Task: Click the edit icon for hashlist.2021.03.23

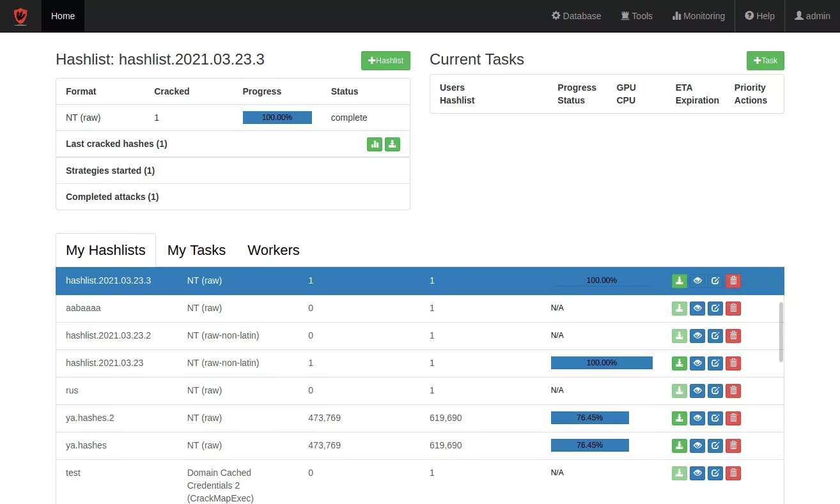Action: click(715, 363)
